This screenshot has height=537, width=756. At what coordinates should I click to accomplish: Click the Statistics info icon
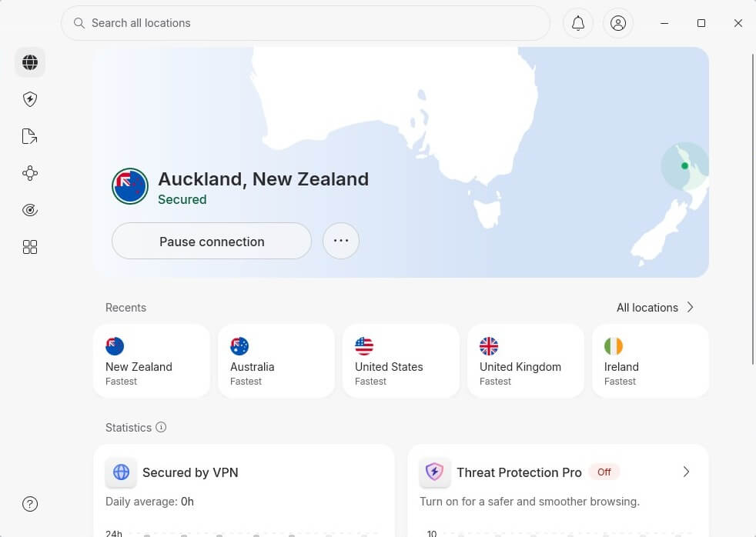161,427
